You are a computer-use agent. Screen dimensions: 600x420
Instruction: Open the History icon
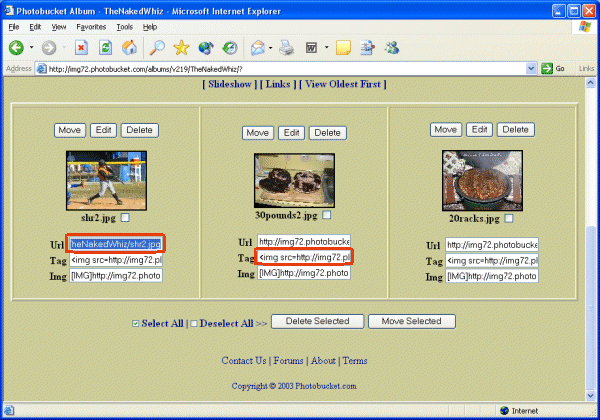tap(230, 48)
